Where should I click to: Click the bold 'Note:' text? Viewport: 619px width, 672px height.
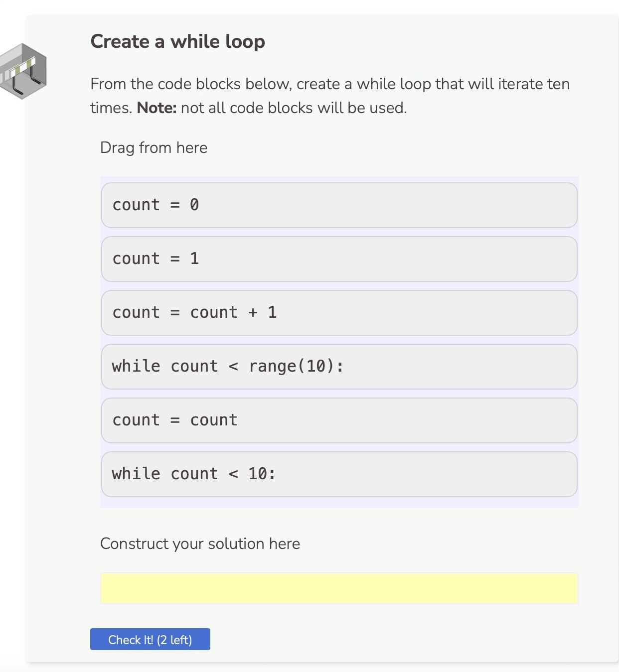click(x=156, y=108)
